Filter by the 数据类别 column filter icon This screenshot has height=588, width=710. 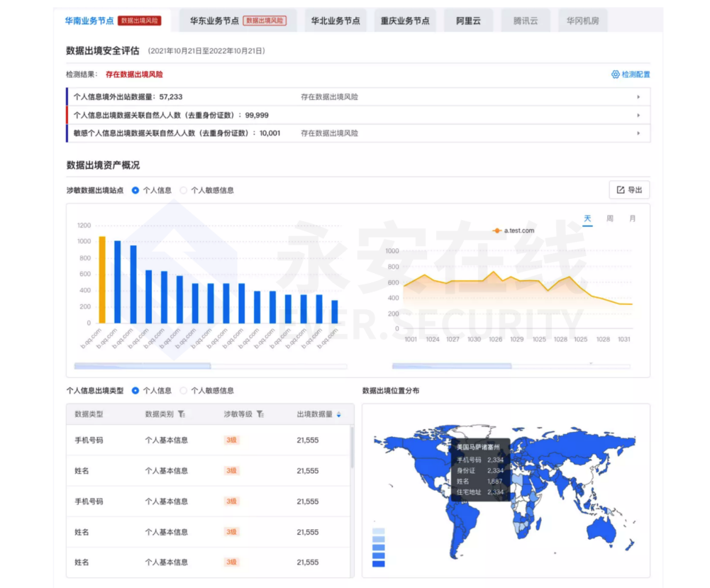(182, 414)
